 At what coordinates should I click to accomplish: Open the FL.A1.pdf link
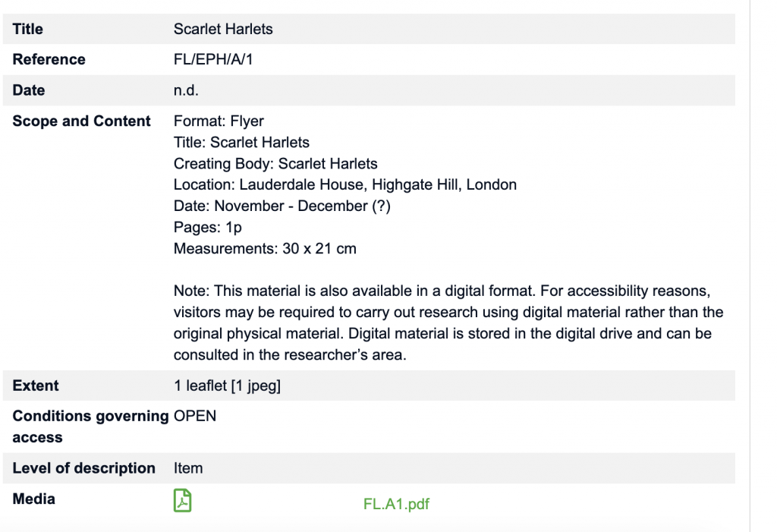coord(396,505)
